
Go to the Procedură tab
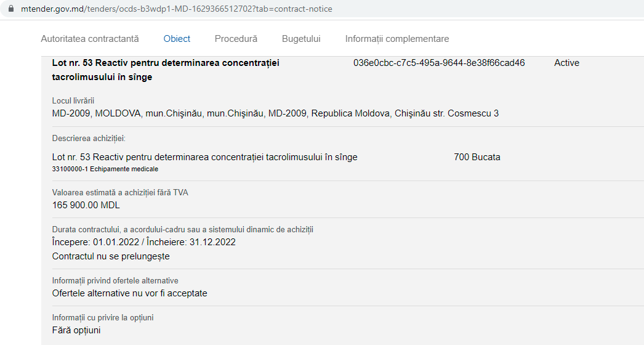tap(236, 39)
